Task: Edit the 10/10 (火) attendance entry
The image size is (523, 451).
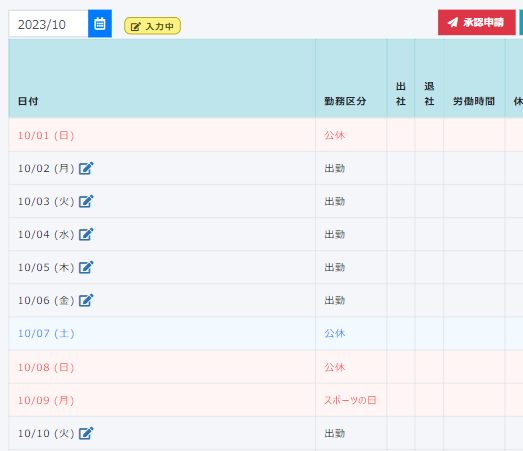Action: click(86, 433)
